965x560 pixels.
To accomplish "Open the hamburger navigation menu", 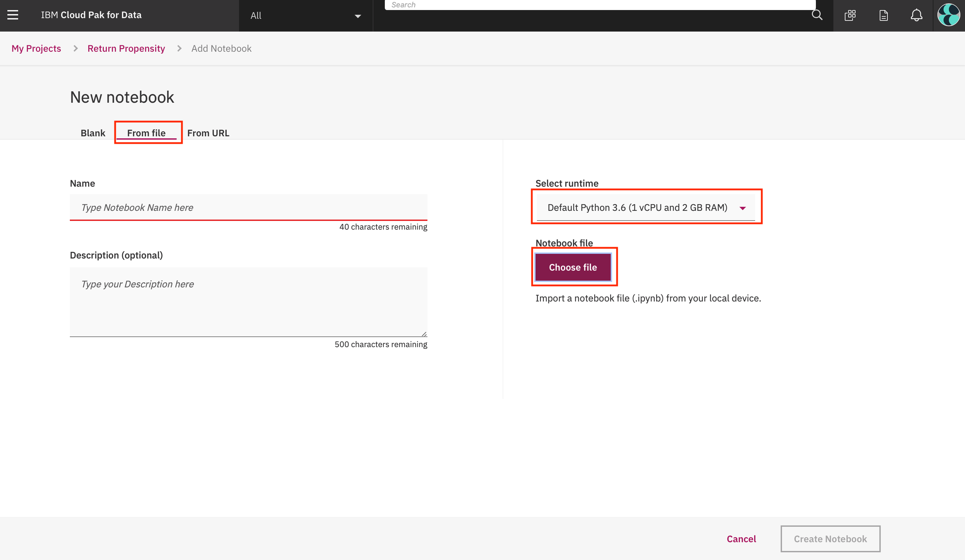I will [13, 15].
